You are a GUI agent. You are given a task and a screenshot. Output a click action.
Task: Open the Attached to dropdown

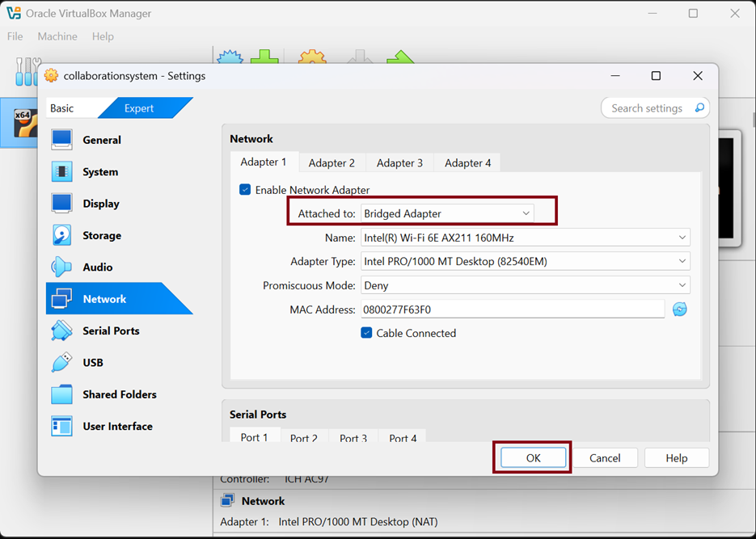coord(447,213)
